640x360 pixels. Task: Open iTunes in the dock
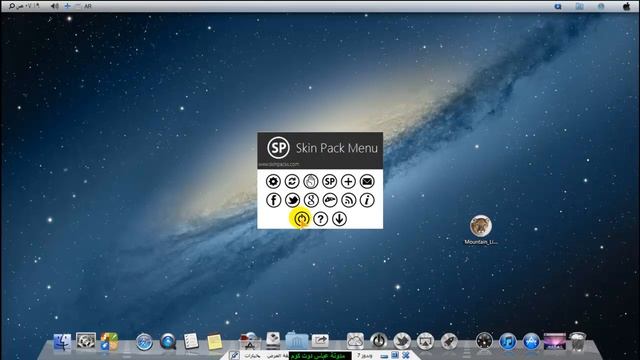[x=508, y=341]
